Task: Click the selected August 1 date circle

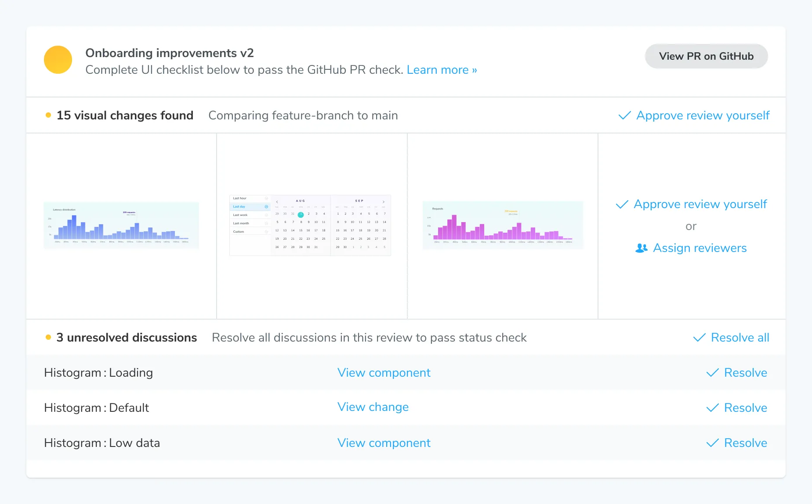Action: pos(301,214)
